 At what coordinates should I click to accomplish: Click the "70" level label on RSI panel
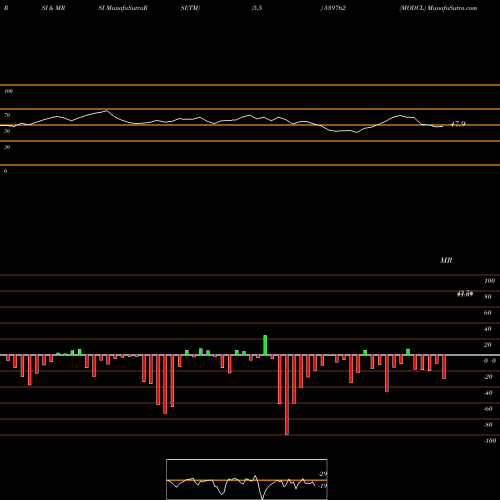click(7, 115)
